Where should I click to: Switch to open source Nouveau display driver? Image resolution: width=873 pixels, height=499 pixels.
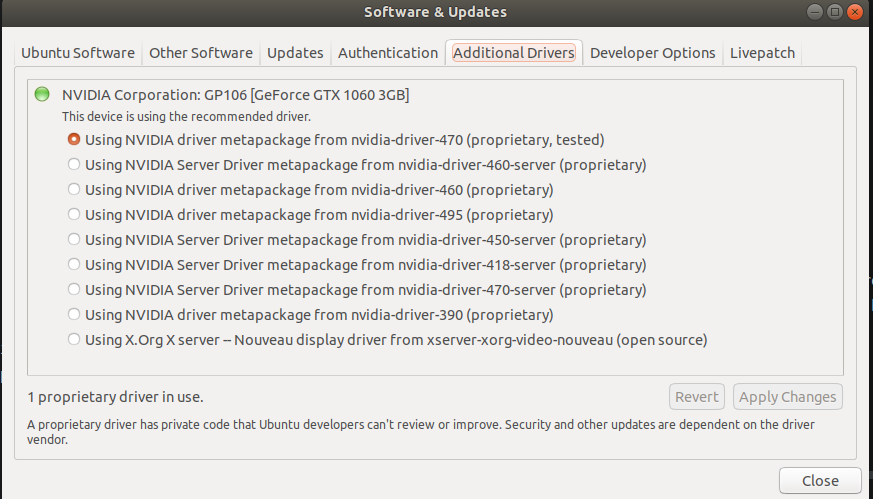click(74, 340)
